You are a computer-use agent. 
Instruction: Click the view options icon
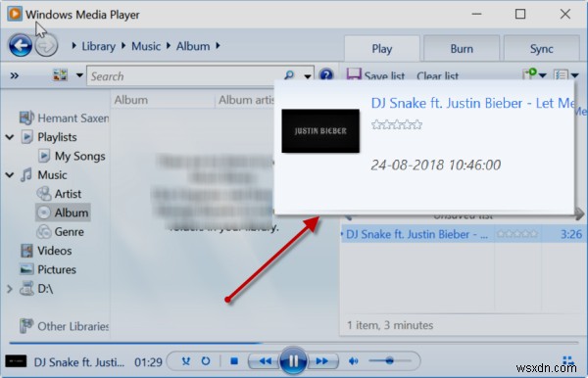(x=60, y=75)
